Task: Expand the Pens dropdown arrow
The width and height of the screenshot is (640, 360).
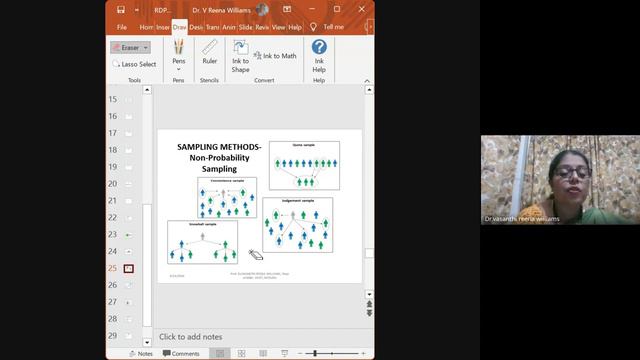Action: [178, 69]
